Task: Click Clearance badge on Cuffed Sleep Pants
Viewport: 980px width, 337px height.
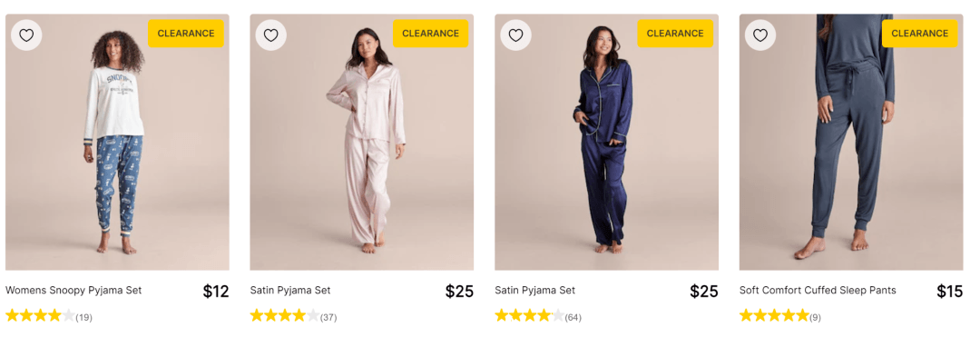Action: coord(919,33)
